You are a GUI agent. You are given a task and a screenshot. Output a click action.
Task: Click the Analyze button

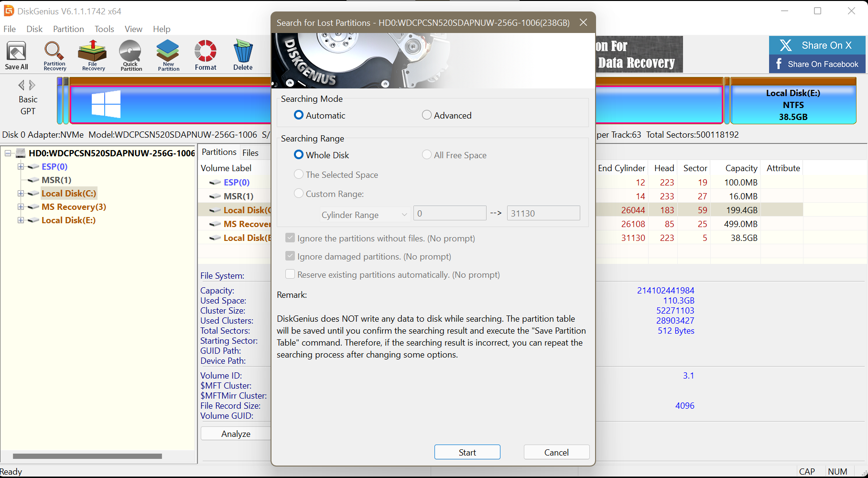click(x=236, y=434)
